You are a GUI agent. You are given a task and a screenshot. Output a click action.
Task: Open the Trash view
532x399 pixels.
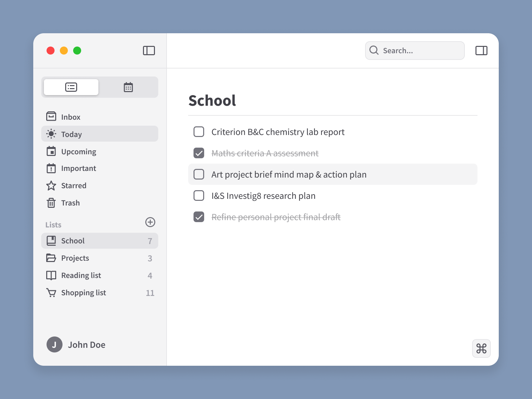[100, 203]
